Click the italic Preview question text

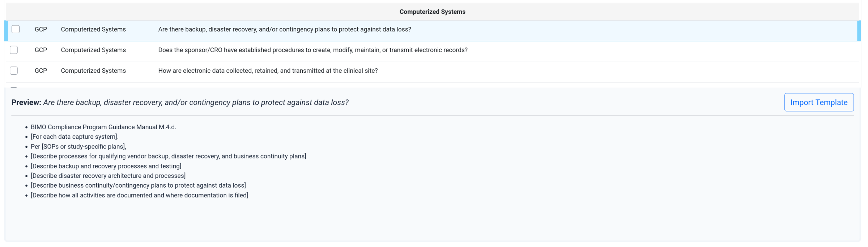tap(196, 102)
